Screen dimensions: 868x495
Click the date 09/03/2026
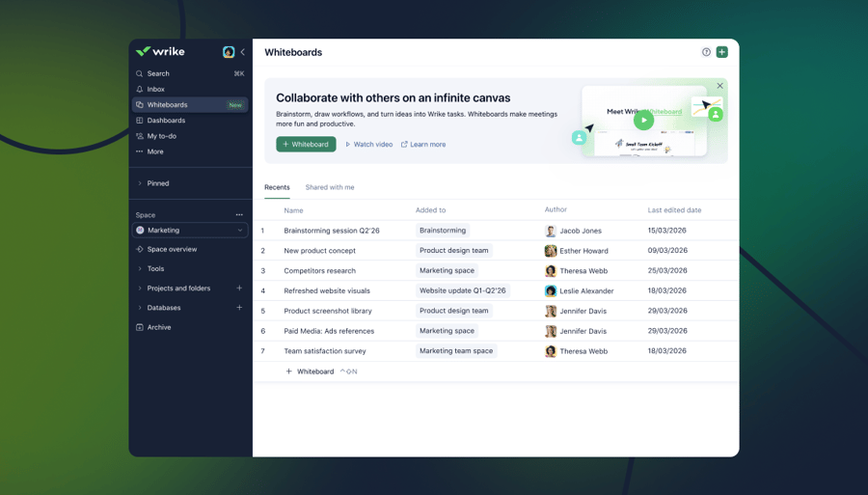[667, 250]
